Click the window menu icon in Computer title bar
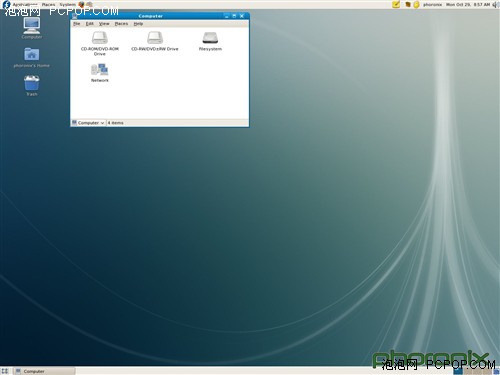This screenshot has width=500, height=375. [x=75, y=16]
